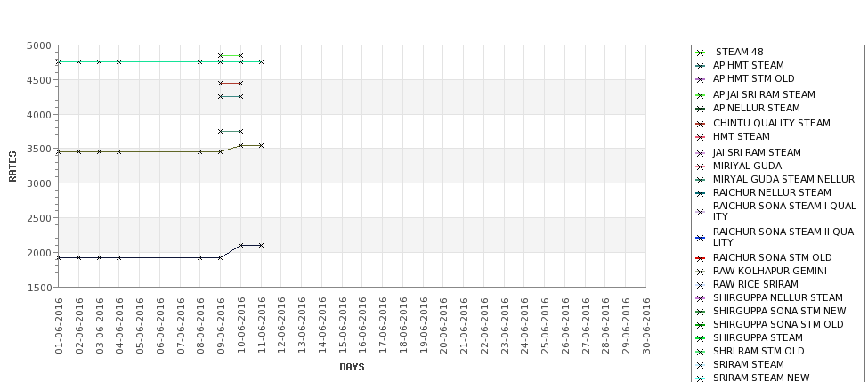Click the AP HMT STEAM legend marker
Screen dimensions: 868x382
[x=700, y=66]
